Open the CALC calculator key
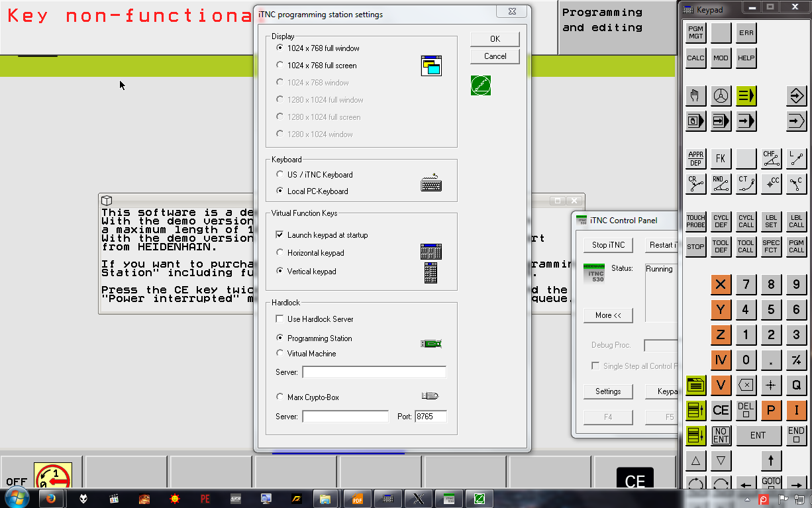The width and height of the screenshot is (812, 508). pos(695,58)
